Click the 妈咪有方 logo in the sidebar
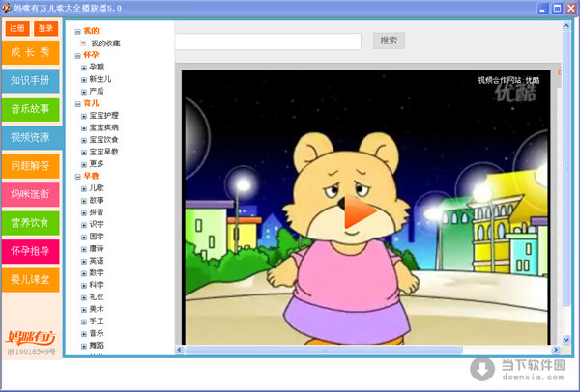Screen dimensions: 580x392 coord(31,337)
